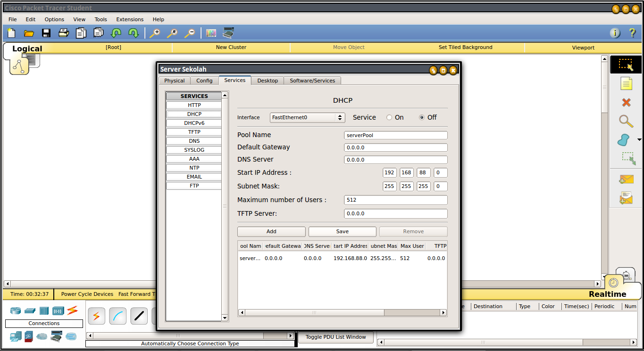Screen dimensions: 644x351
Task: Select the Security firewall device category
Action: (x=29, y=336)
